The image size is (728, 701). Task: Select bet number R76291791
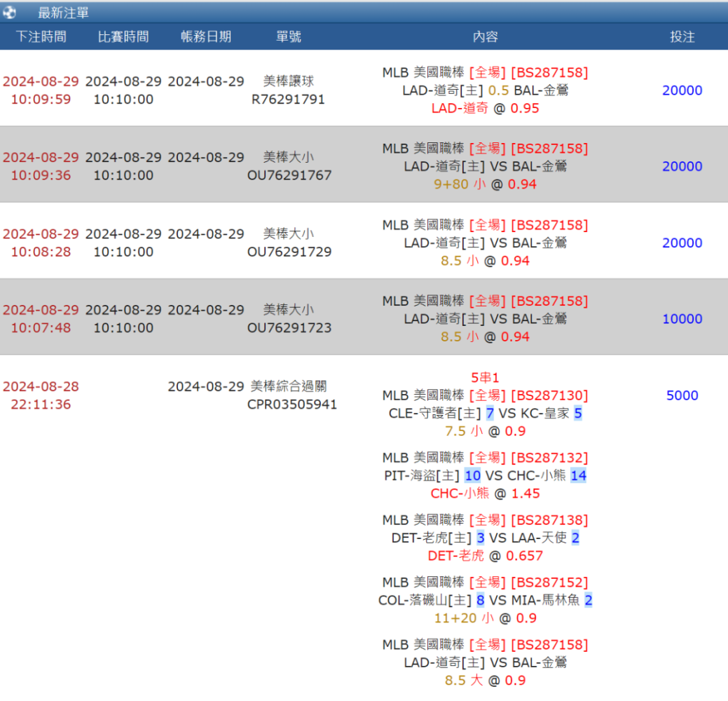point(288,100)
